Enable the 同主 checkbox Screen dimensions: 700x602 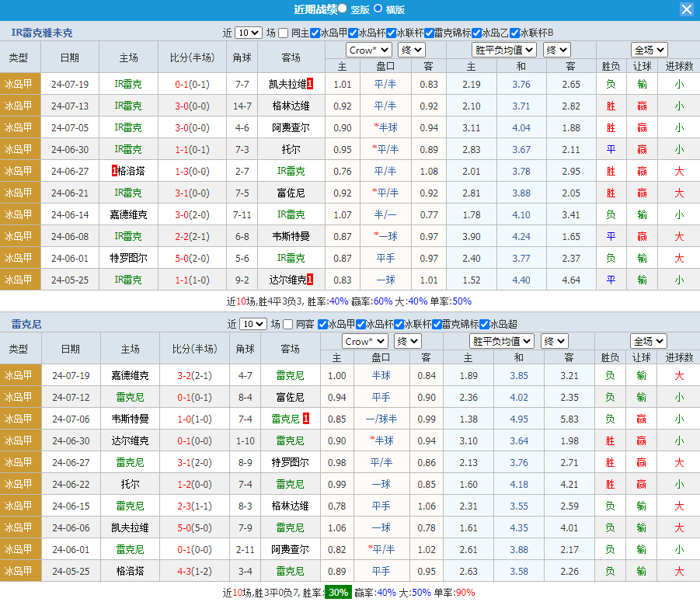(284, 33)
